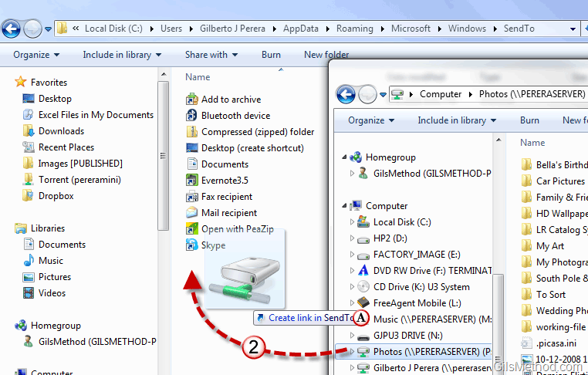Open the .picasa.ini file
Screen dimensions: 588x375
(549, 343)
